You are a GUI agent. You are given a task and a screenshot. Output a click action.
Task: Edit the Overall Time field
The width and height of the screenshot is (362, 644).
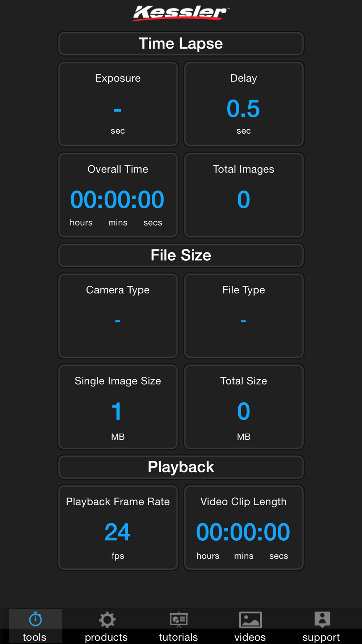point(118,195)
